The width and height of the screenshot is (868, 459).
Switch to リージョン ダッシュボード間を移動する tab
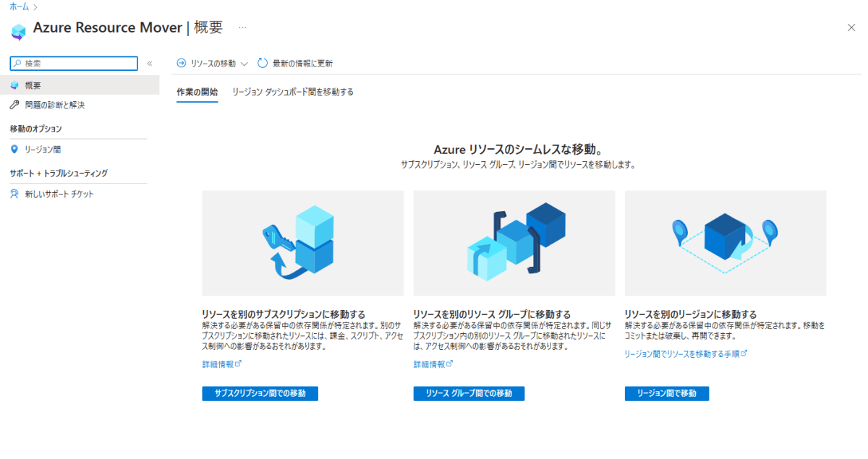click(293, 92)
